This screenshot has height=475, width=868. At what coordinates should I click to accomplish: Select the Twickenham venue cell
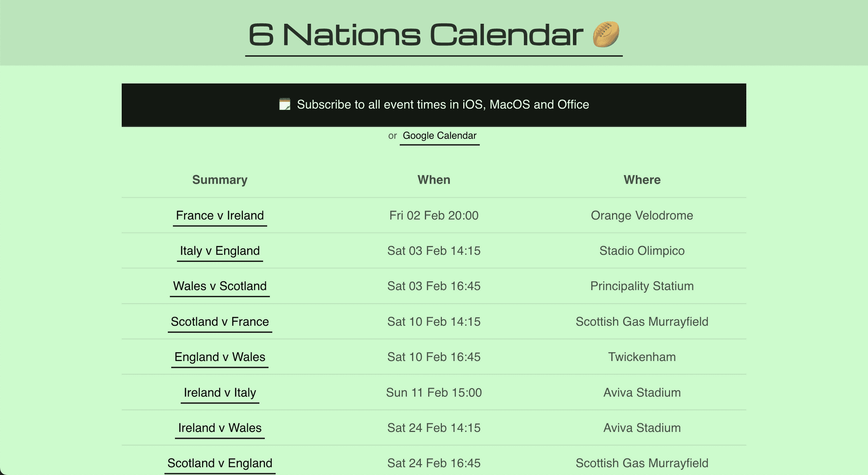pyautogui.click(x=642, y=357)
